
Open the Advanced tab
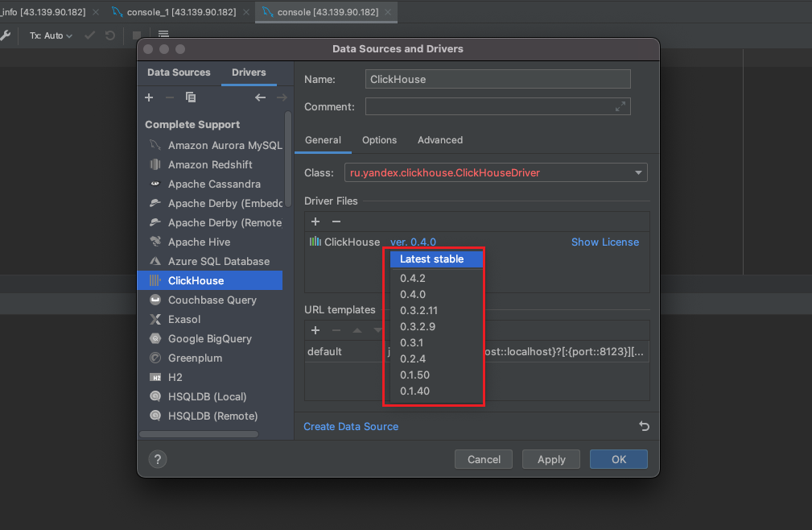tap(440, 140)
